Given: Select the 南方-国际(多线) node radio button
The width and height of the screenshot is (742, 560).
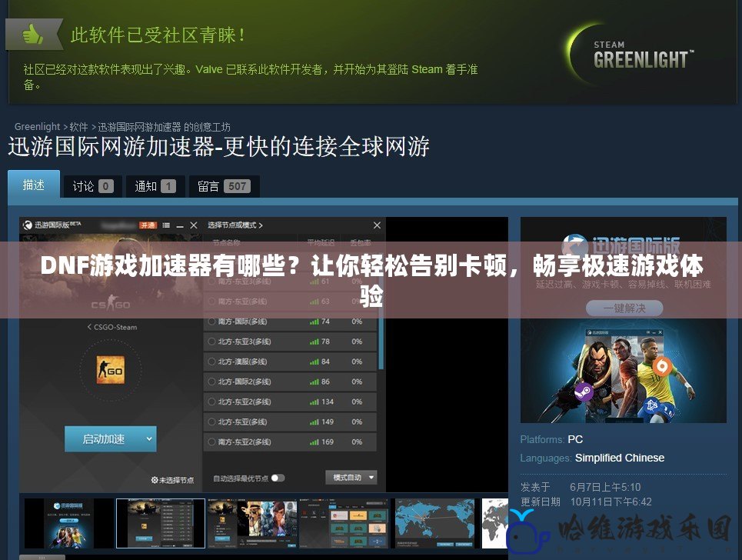Looking at the screenshot, I should point(211,322).
